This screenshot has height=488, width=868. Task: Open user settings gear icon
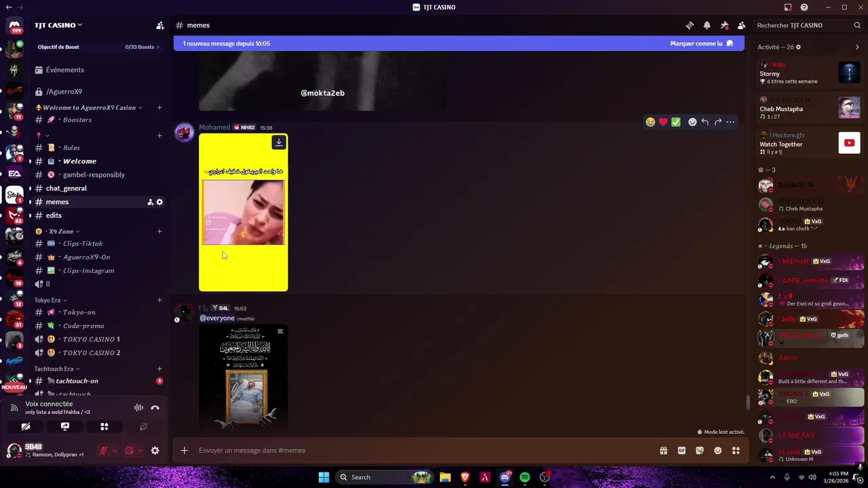point(155,451)
